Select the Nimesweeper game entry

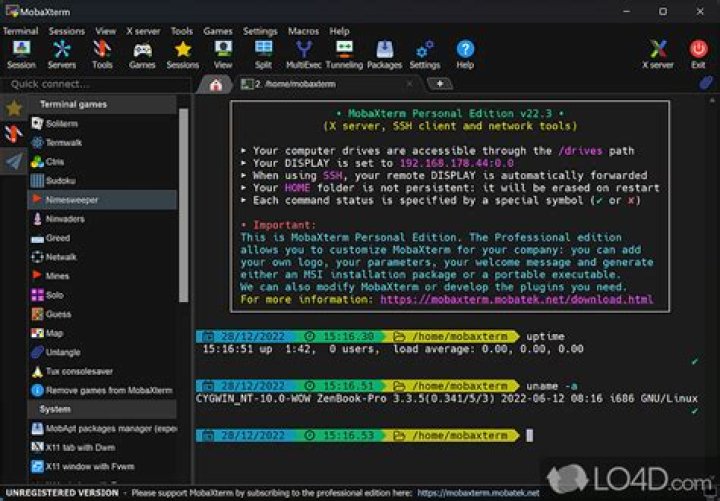click(x=102, y=200)
